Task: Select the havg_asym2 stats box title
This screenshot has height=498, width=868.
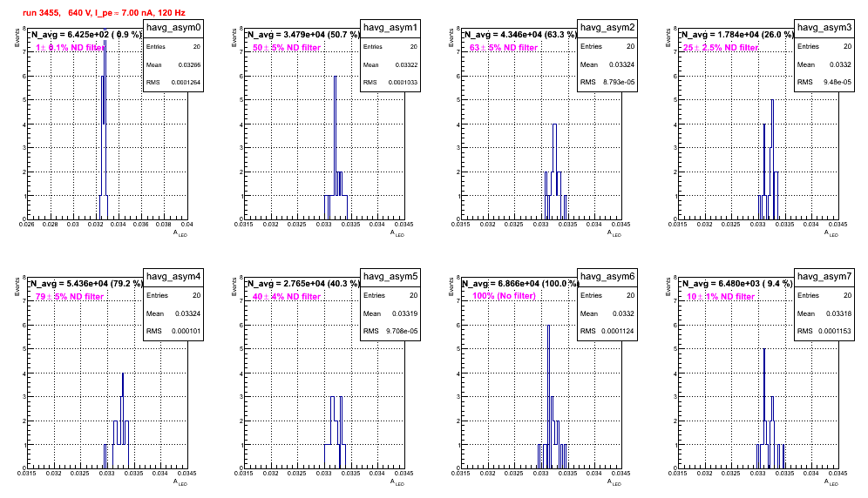Action: coord(607,27)
